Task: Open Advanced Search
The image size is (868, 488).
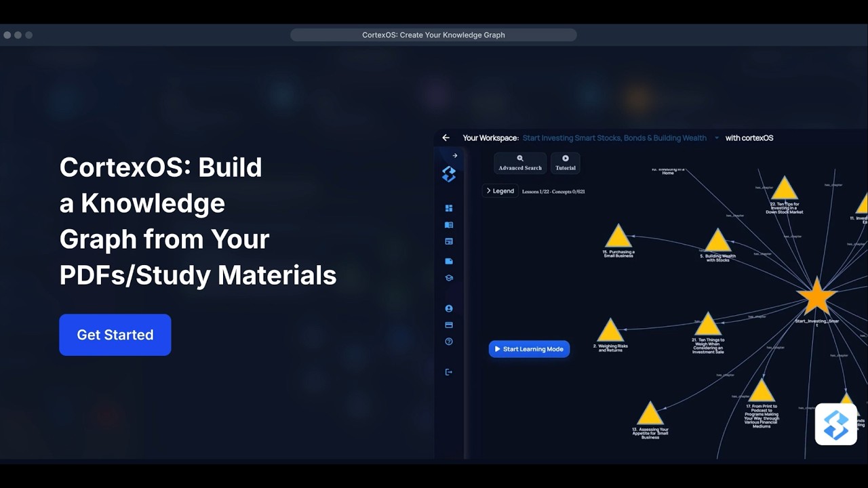Action: (520, 163)
